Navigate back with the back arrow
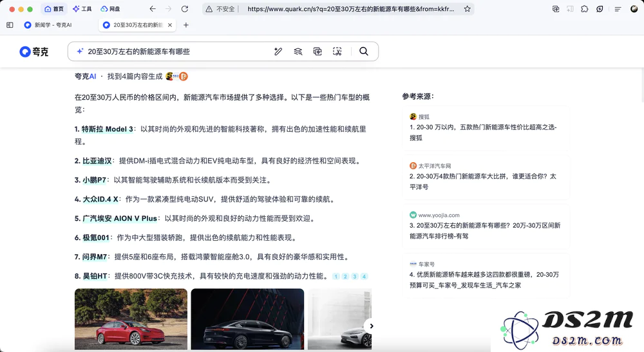Image resolution: width=644 pixels, height=352 pixels. [x=153, y=8]
